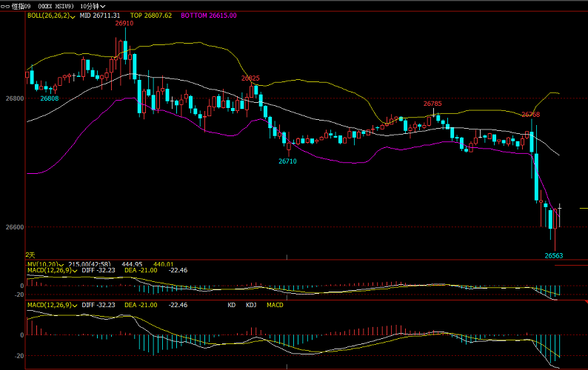Switch bottom indicator to KD
Viewport: 588px width, 370px height.
pos(232,305)
